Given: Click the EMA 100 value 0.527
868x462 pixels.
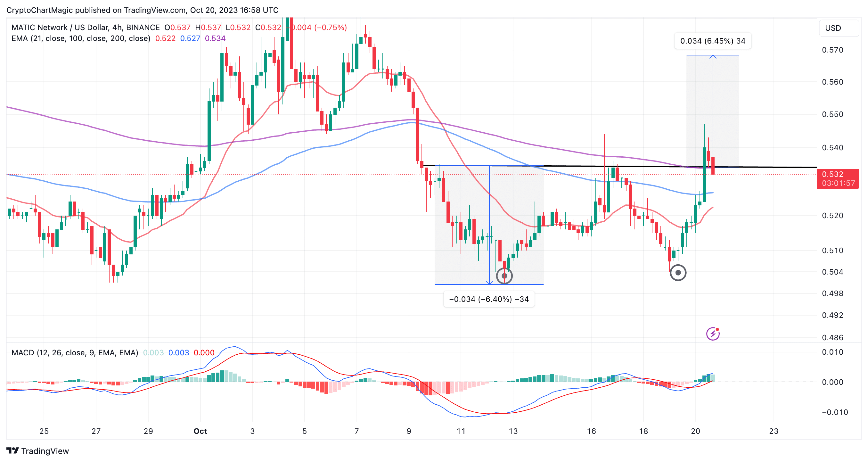Looking at the screenshot, I should pyautogui.click(x=190, y=38).
